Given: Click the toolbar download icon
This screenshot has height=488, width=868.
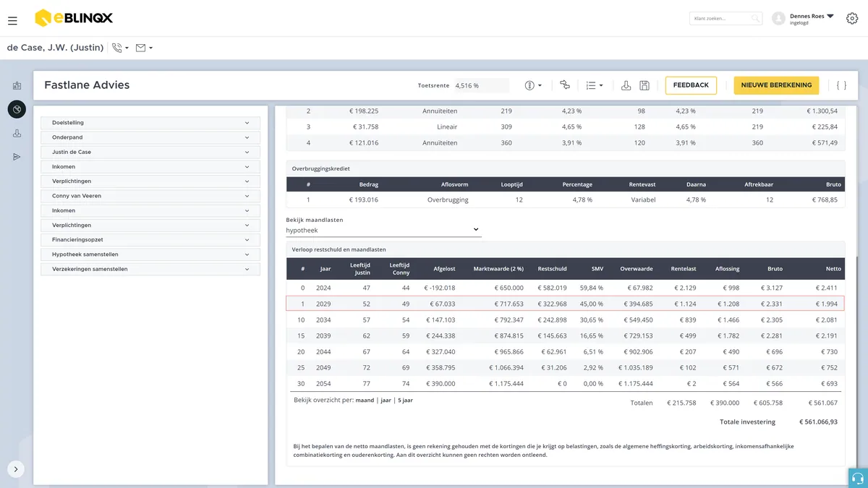Looking at the screenshot, I should 626,85.
